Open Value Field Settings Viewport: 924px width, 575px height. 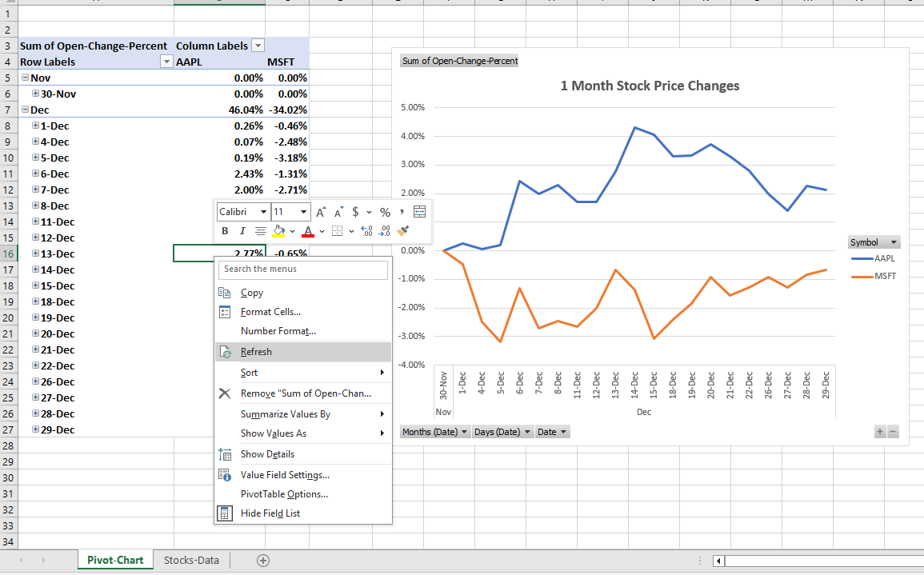click(x=303, y=475)
